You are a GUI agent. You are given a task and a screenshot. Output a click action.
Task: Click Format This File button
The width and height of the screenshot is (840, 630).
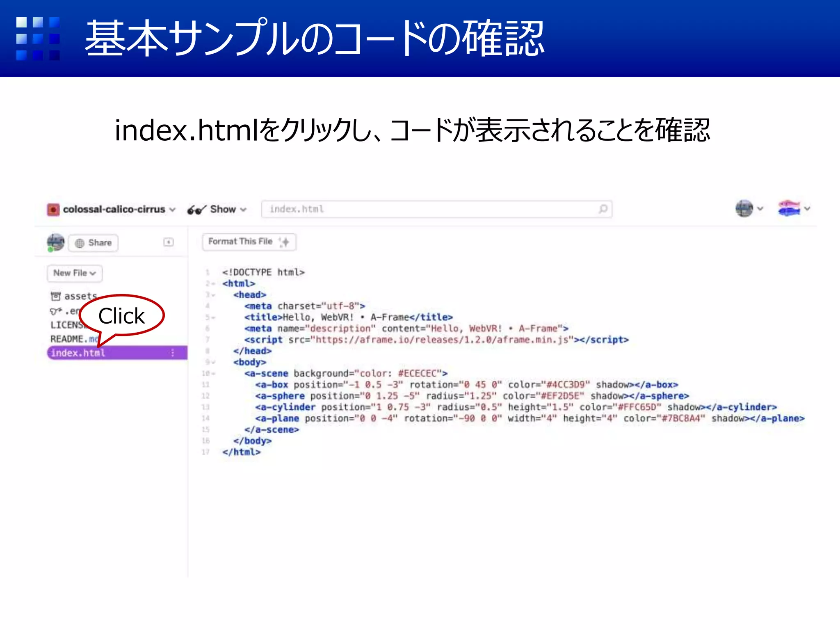pos(249,242)
